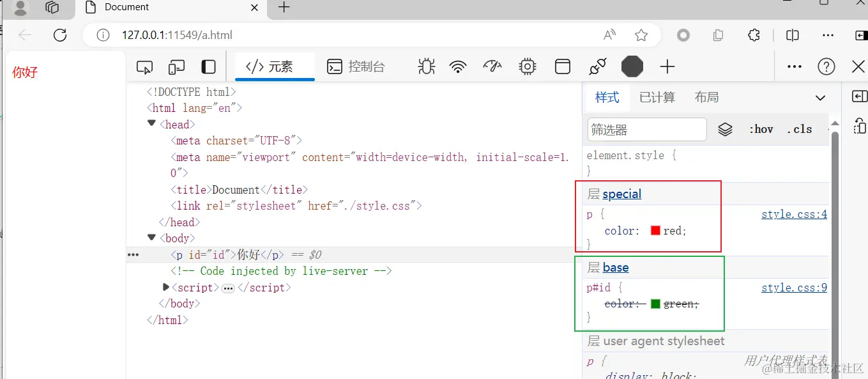
Task: Click the plug connector icon in the DevTools tab bar
Action: pyautogui.click(x=597, y=66)
